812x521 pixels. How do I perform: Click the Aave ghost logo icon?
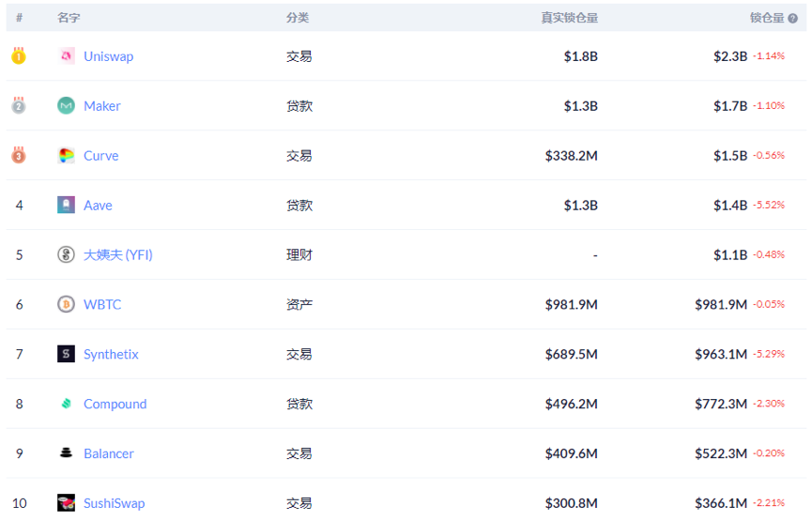tap(66, 205)
